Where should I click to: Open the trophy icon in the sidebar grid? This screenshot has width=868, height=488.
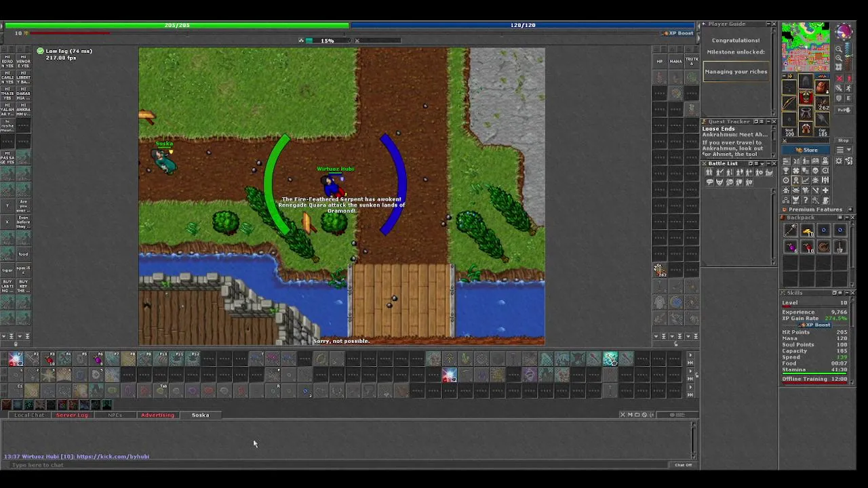[x=786, y=170]
